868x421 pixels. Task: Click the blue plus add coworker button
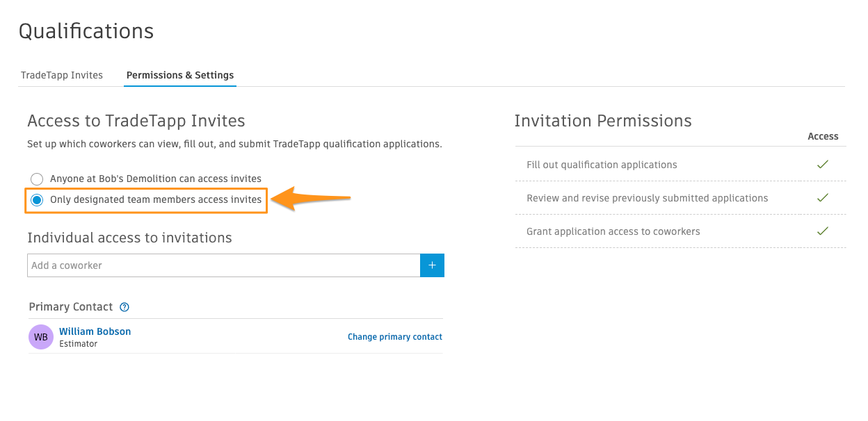click(x=432, y=265)
